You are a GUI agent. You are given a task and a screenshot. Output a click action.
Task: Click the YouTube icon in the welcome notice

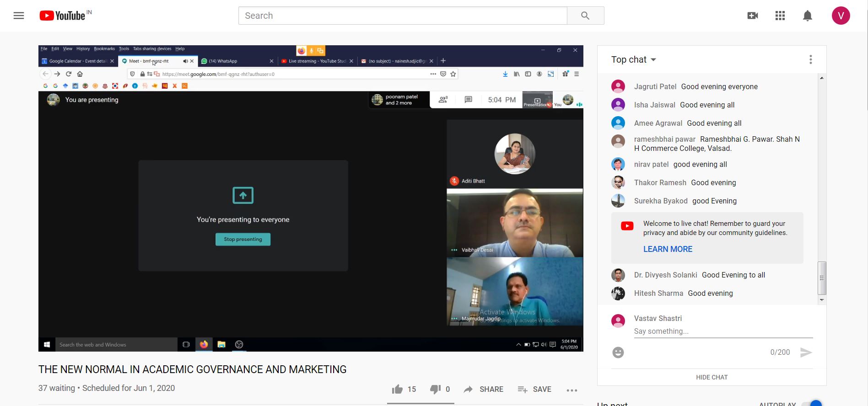point(627,226)
